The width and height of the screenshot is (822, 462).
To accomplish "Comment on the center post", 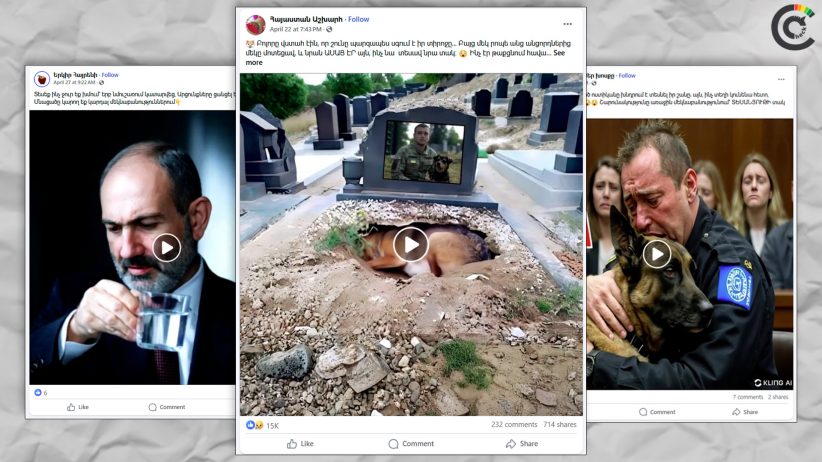I will pyautogui.click(x=412, y=444).
